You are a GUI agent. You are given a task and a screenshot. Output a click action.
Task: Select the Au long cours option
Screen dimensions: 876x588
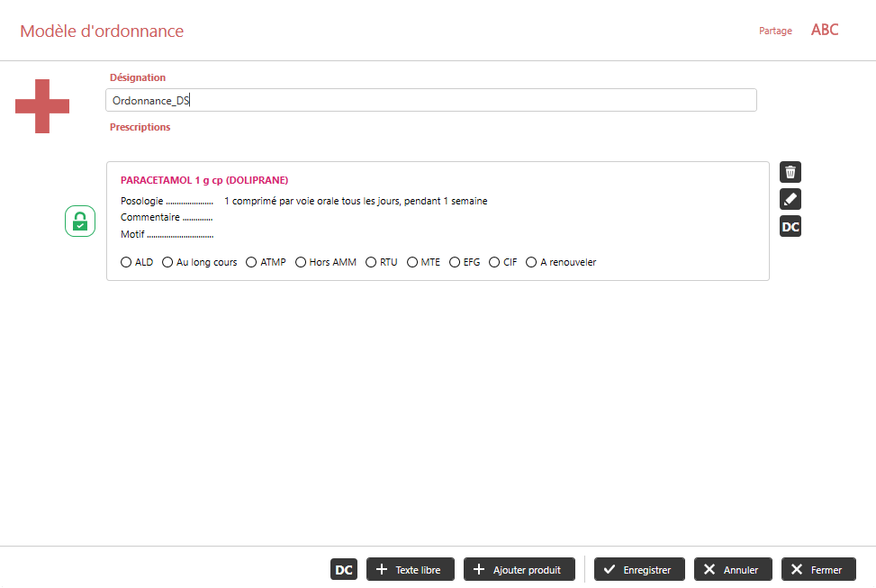point(168,263)
